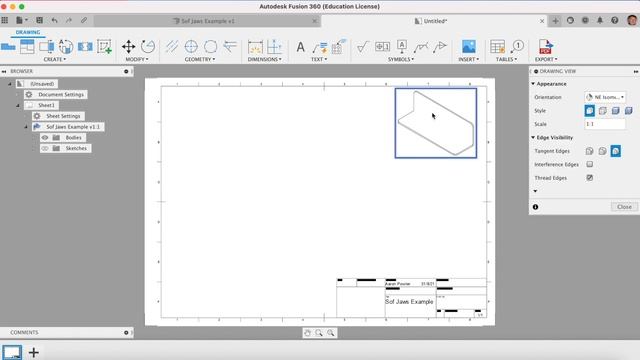Click the notifications bell icon

click(x=600, y=20)
